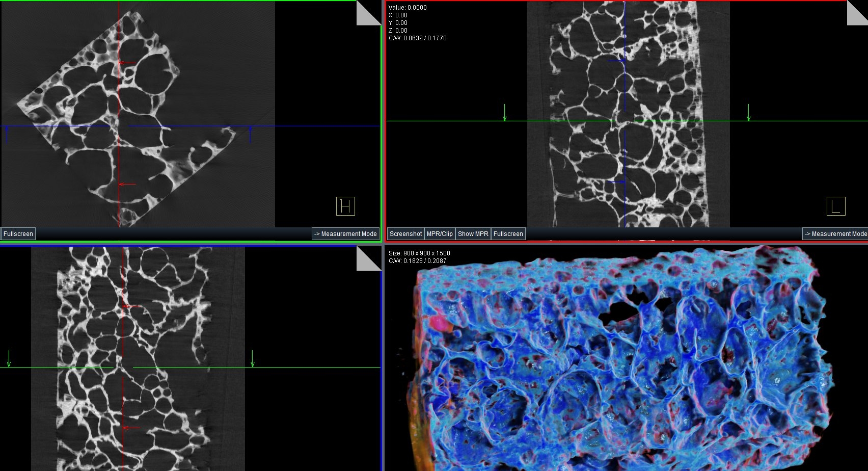Take a Screenshot of the L view
The image size is (868, 471).
coord(405,234)
